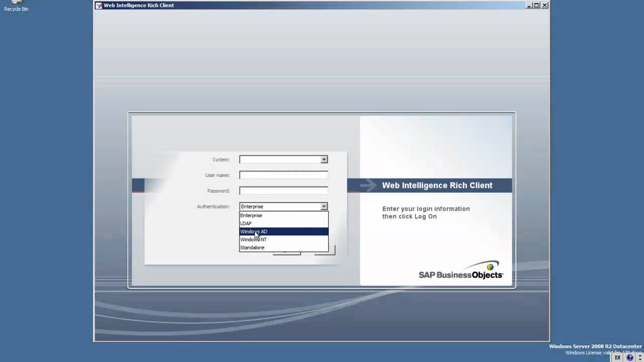Screen dimensions: 644x362
Task: Collapse the Authentication dropdown arrow
Action: 324,206
